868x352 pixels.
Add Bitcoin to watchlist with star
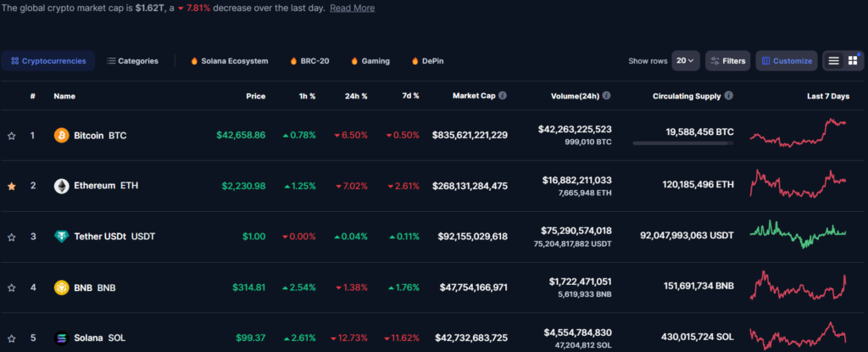(12, 136)
